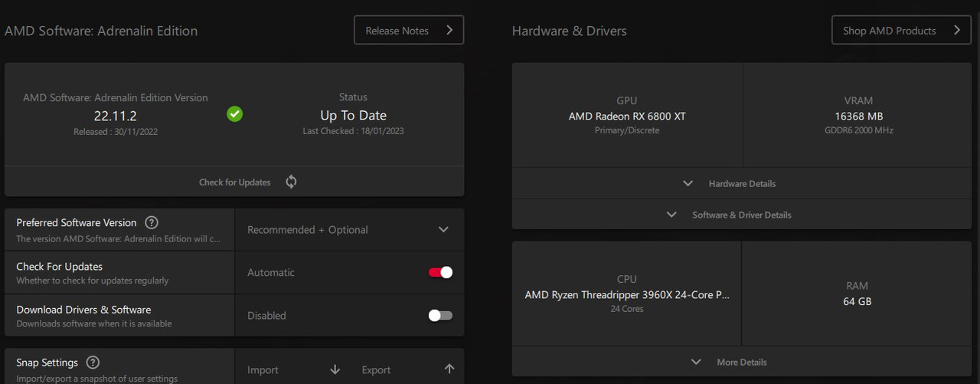Open the Release Notes button
The height and width of the screenshot is (384, 980).
click(409, 31)
